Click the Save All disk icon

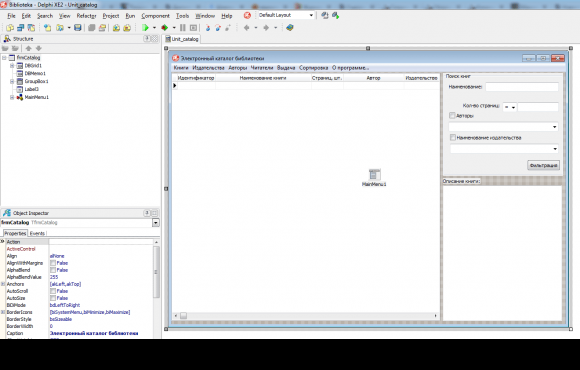click(78, 28)
